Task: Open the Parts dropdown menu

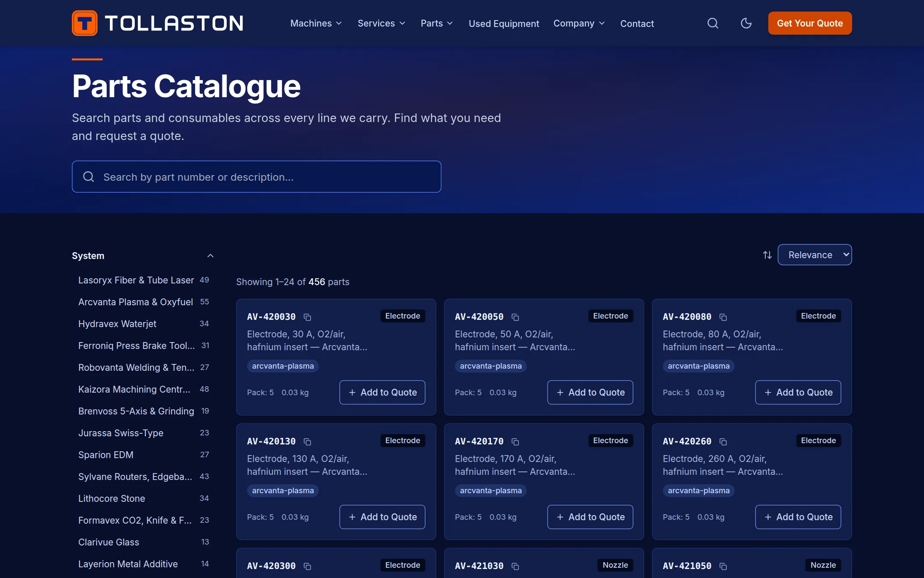Action: click(436, 23)
